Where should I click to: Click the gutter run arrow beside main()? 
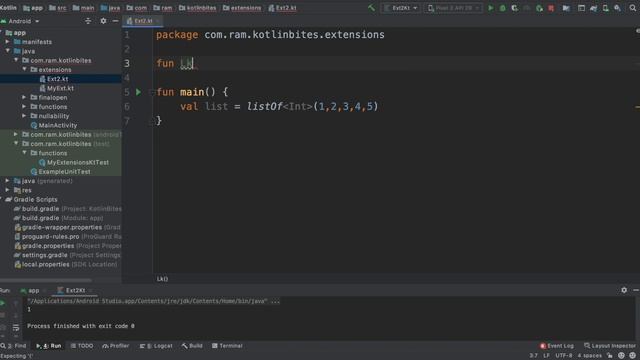(x=138, y=92)
